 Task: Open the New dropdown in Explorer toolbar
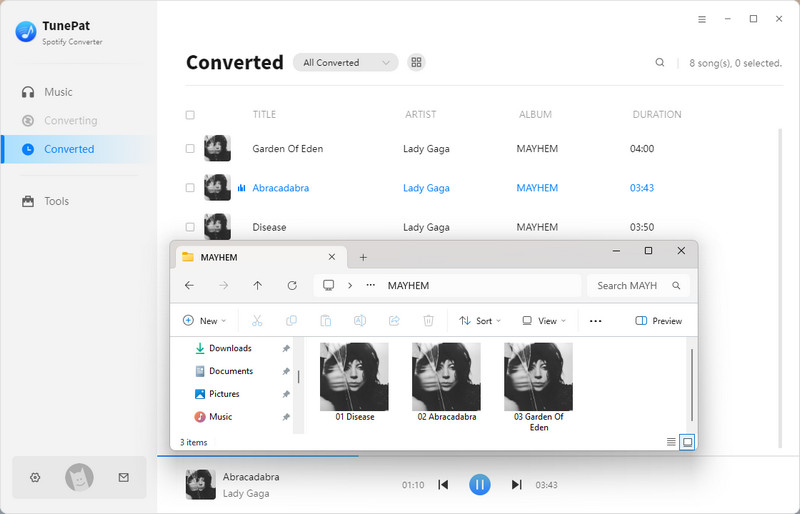pos(204,321)
